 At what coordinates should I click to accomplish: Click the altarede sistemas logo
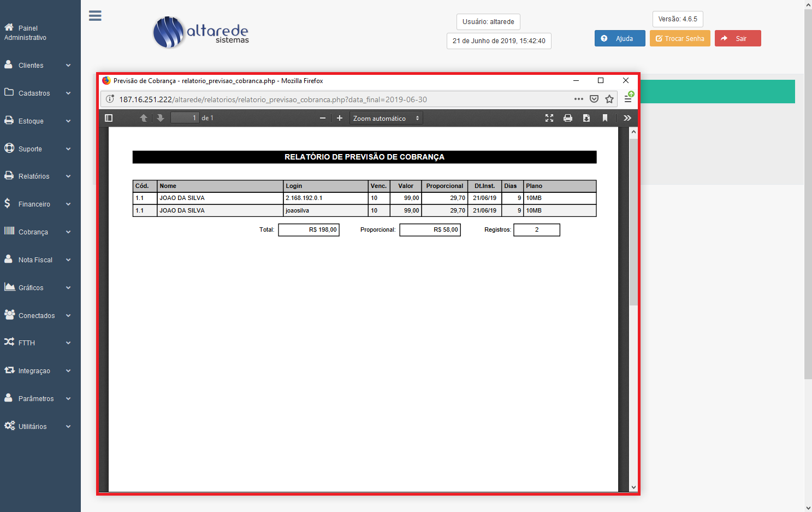tap(201, 32)
